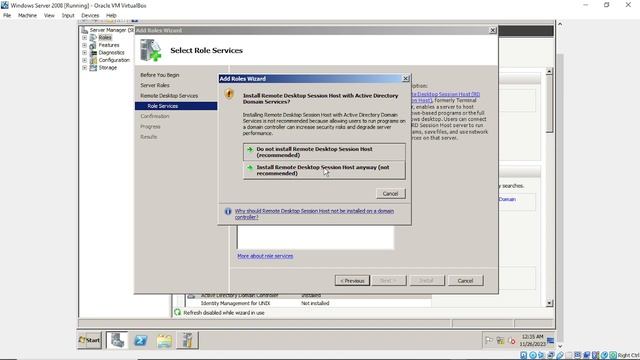
Task: Open the VirtualBox Help menu
Action: tap(111, 16)
